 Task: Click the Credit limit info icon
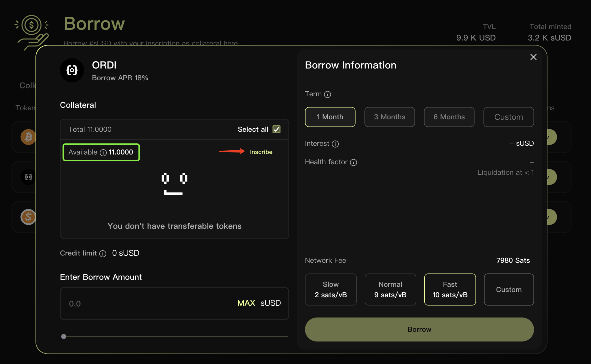(103, 254)
